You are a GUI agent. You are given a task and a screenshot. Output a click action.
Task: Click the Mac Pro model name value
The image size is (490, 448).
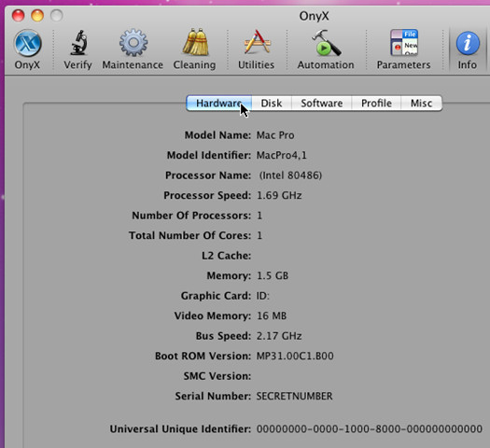pos(275,135)
